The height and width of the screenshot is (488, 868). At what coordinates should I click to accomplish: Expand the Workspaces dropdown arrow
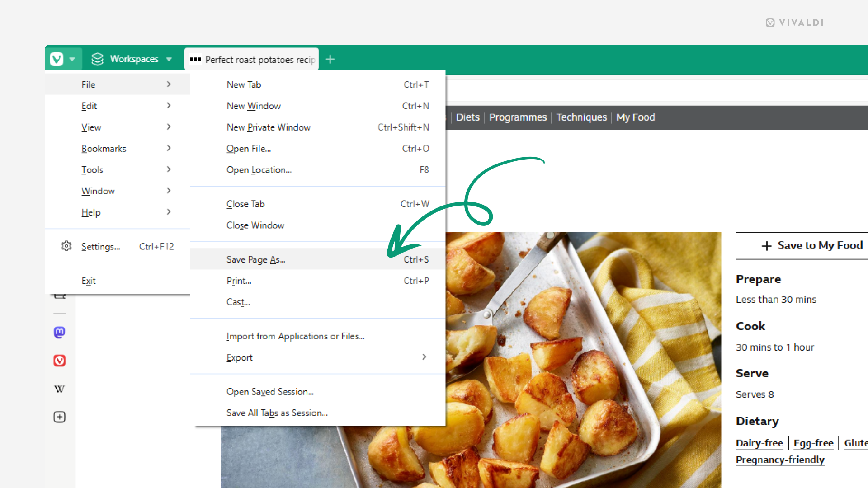pyautogui.click(x=169, y=59)
